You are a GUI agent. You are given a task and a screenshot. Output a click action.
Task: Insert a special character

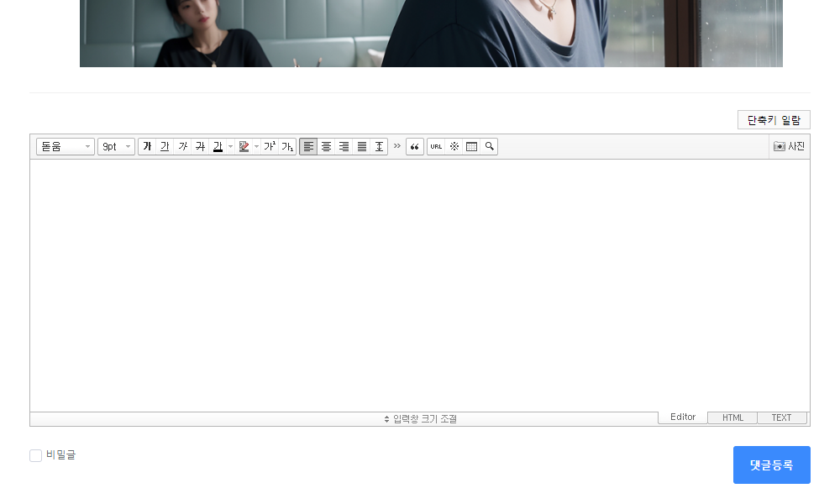(x=454, y=146)
